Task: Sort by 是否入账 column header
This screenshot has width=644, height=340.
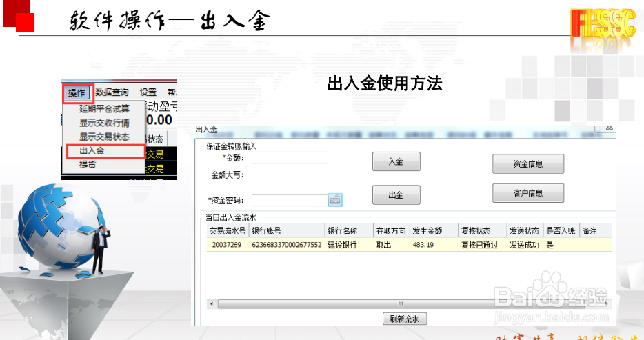Action: [561, 231]
